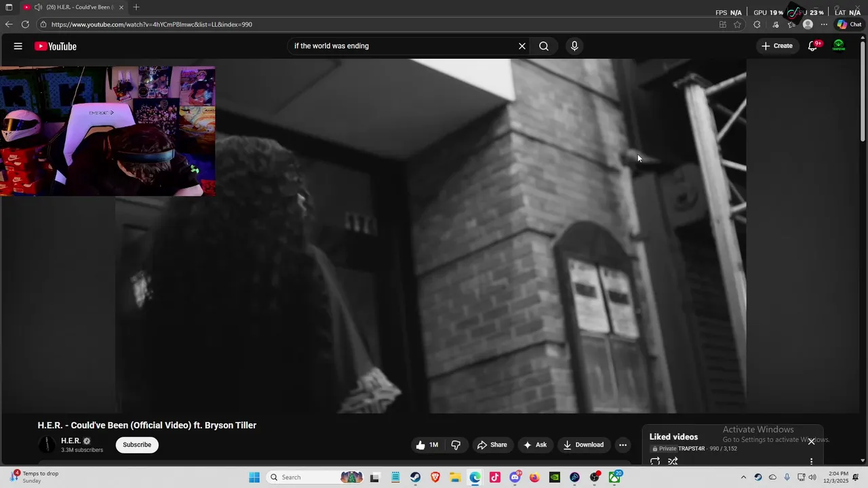Go back with browser back arrow

pos(9,24)
